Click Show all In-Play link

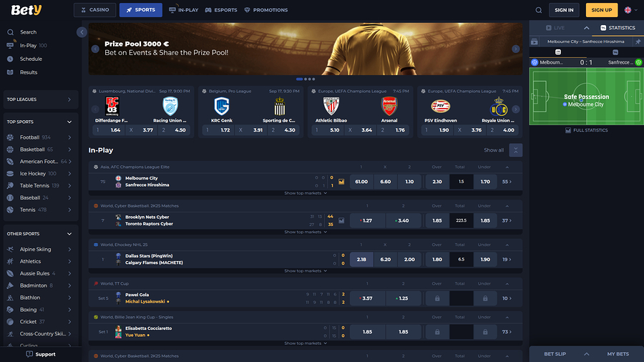coord(494,150)
